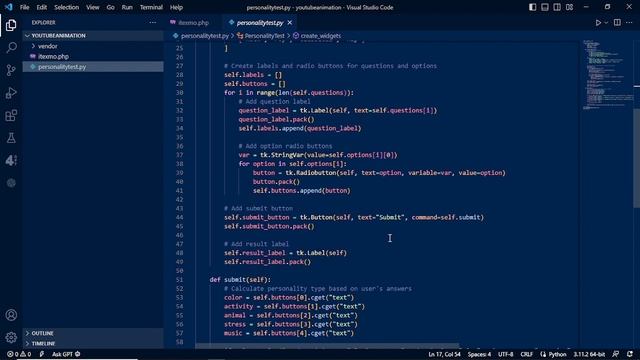Select interpreter 3.11.2 64-bit
The width and height of the screenshot is (640, 360).
pos(589,354)
